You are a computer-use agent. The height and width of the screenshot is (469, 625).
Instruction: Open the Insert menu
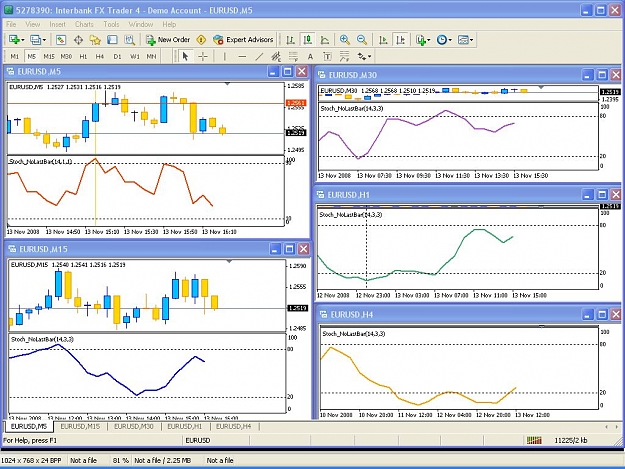click(x=57, y=24)
